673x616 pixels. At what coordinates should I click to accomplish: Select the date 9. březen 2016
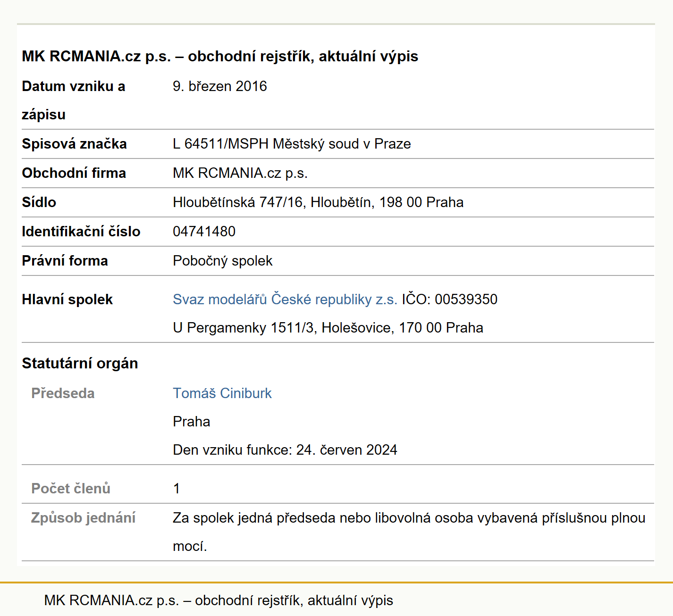(x=220, y=86)
